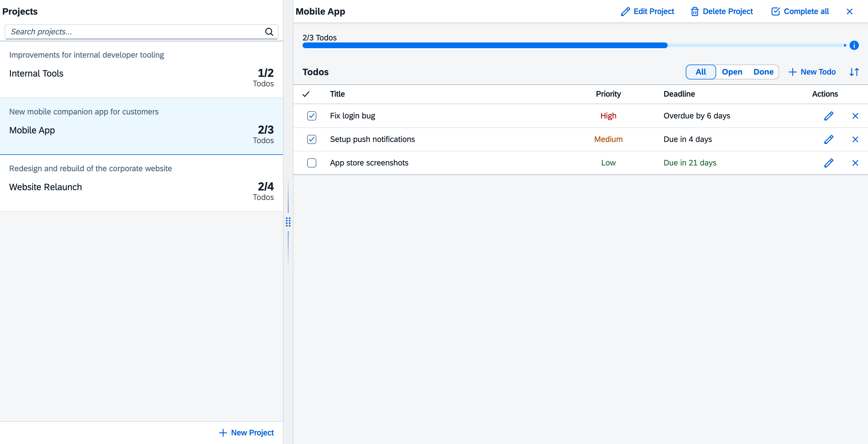Click the Overdue by 6 days deadline
The height and width of the screenshot is (444, 868).
(x=696, y=116)
